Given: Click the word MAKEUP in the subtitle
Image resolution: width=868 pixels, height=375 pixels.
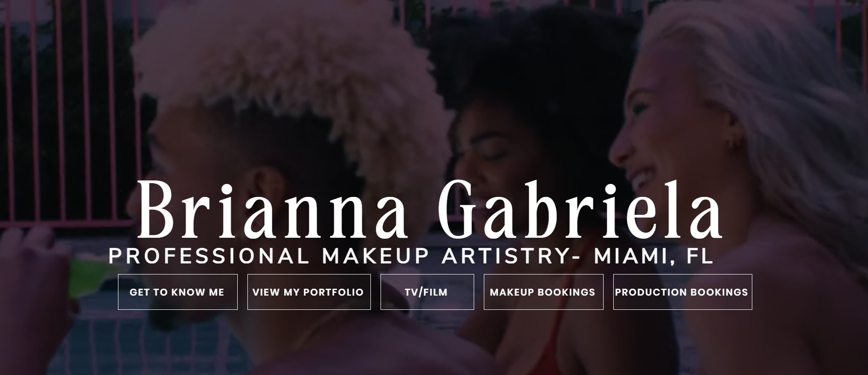Looking at the screenshot, I should [x=375, y=256].
